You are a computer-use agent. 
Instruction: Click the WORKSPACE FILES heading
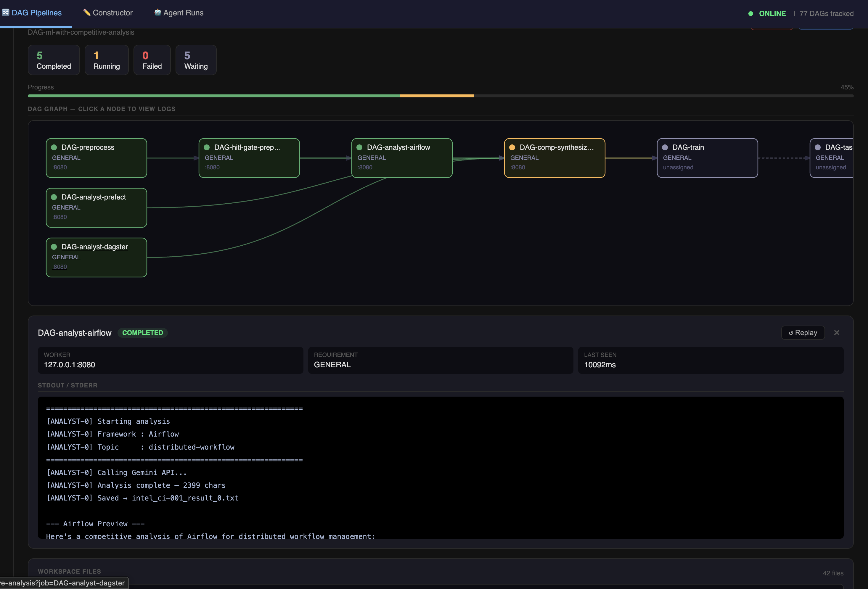click(69, 571)
